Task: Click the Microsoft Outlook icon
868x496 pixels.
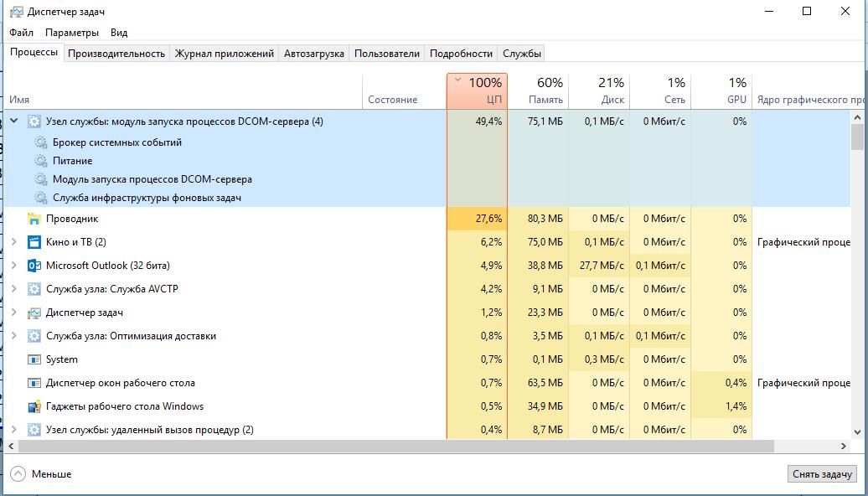Action: click(34, 266)
